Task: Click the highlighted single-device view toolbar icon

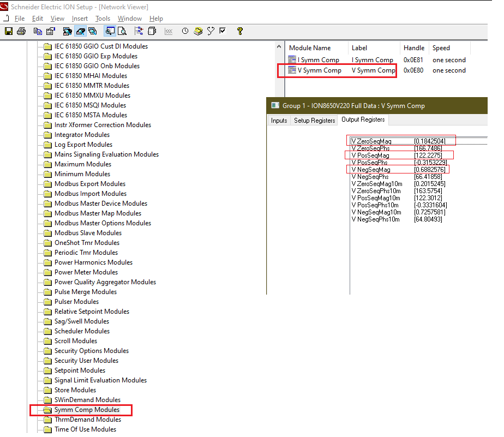Action: point(80,31)
